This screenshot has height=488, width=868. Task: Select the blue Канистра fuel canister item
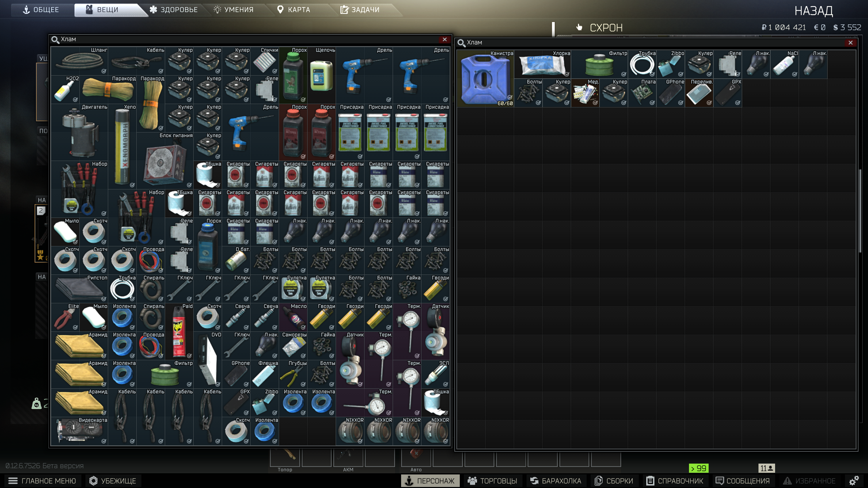tap(485, 79)
